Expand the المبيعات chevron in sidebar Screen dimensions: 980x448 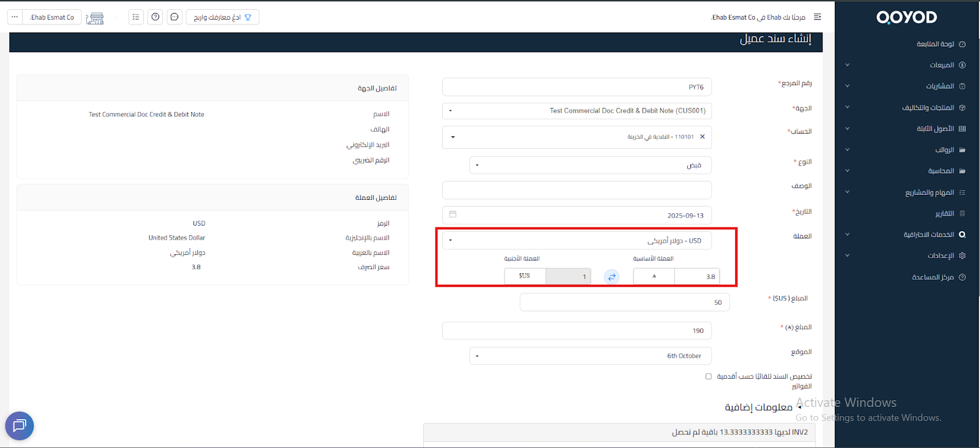(x=847, y=65)
